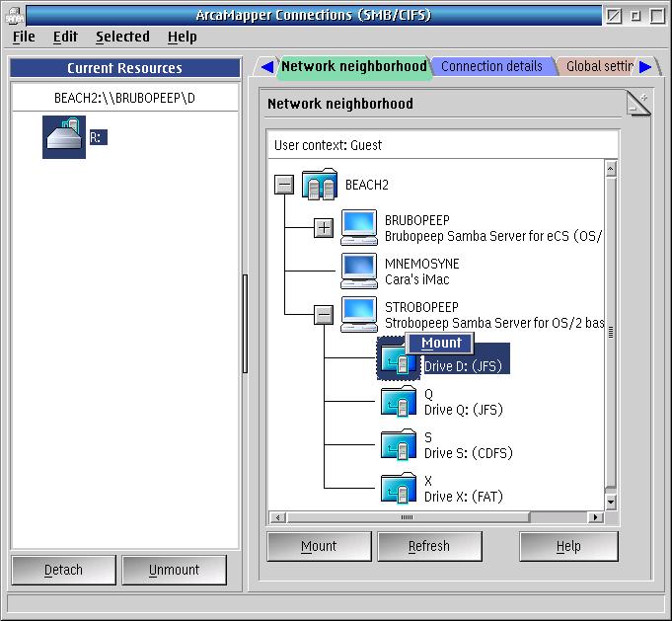Click the Unmount button
Screen dimensions: 672x621
(x=174, y=570)
